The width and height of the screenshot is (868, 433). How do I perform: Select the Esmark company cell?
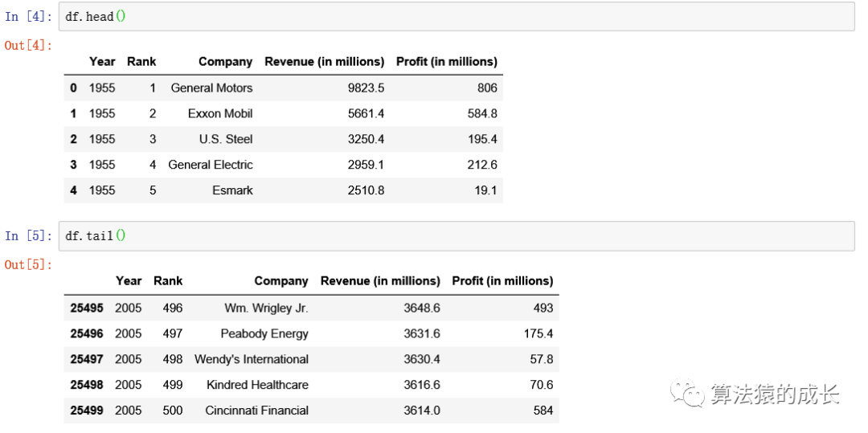pos(232,190)
